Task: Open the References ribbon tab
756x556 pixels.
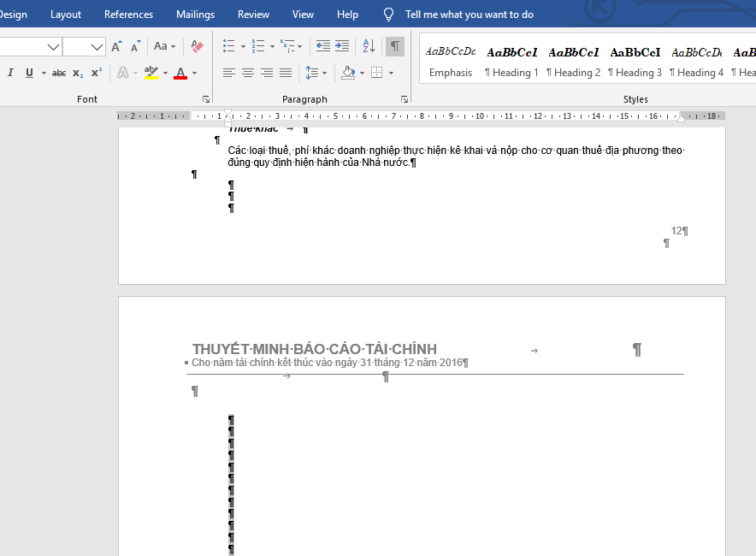Action: pos(129,15)
